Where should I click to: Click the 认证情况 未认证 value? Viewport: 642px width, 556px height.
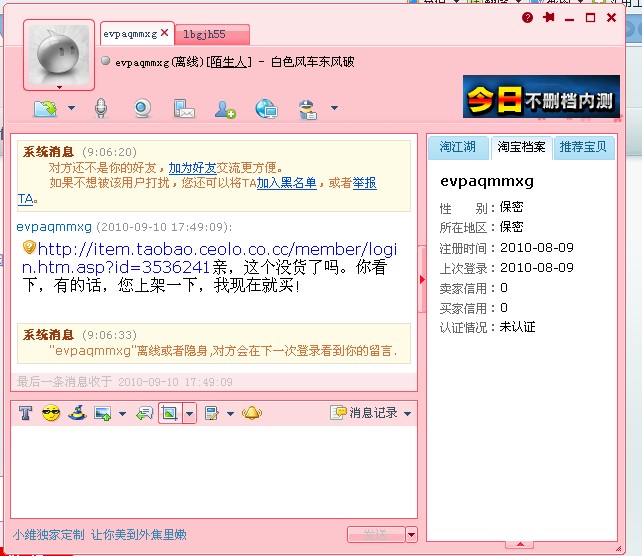pyautogui.click(x=518, y=327)
